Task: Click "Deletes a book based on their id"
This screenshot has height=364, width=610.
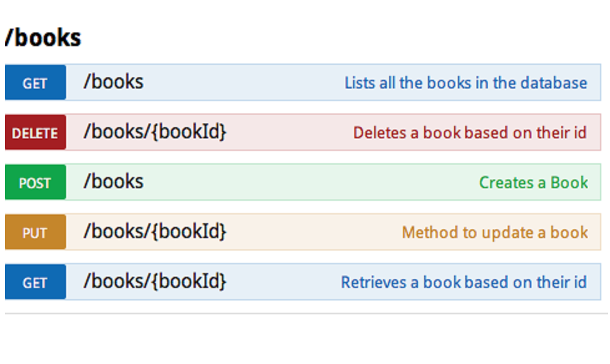Action: point(470,133)
